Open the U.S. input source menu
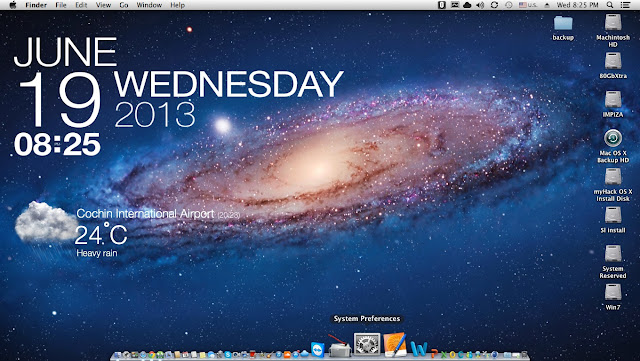Screen dimensions: 640x361 coord(528,5)
